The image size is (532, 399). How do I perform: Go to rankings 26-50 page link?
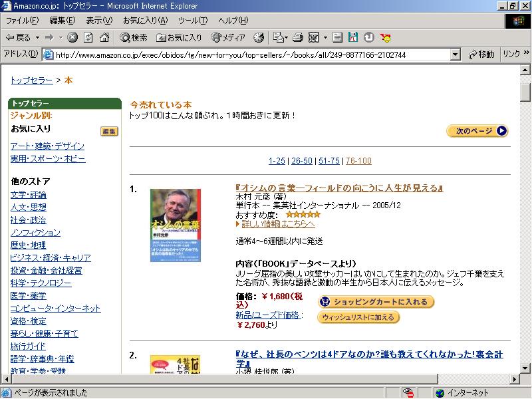(302, 161)
